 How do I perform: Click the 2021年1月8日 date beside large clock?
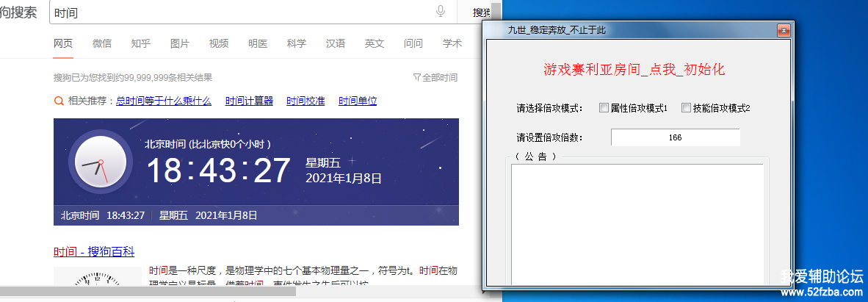point(343,179)
